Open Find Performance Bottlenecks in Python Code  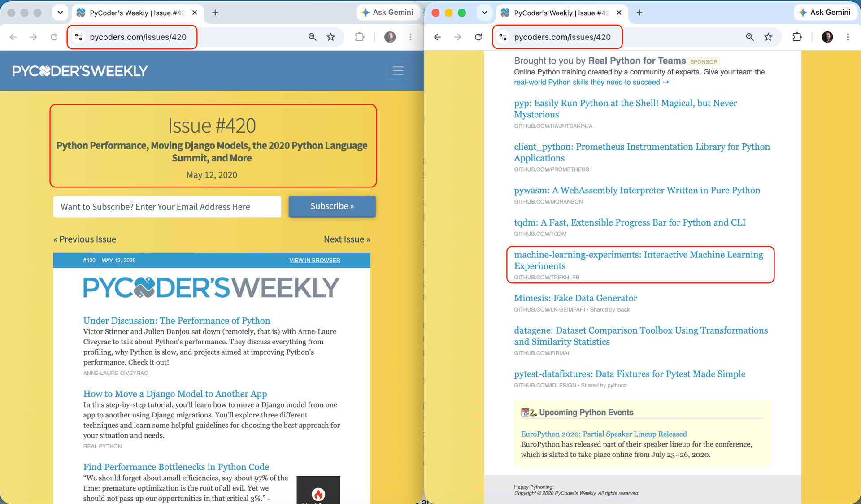(176, 467)
